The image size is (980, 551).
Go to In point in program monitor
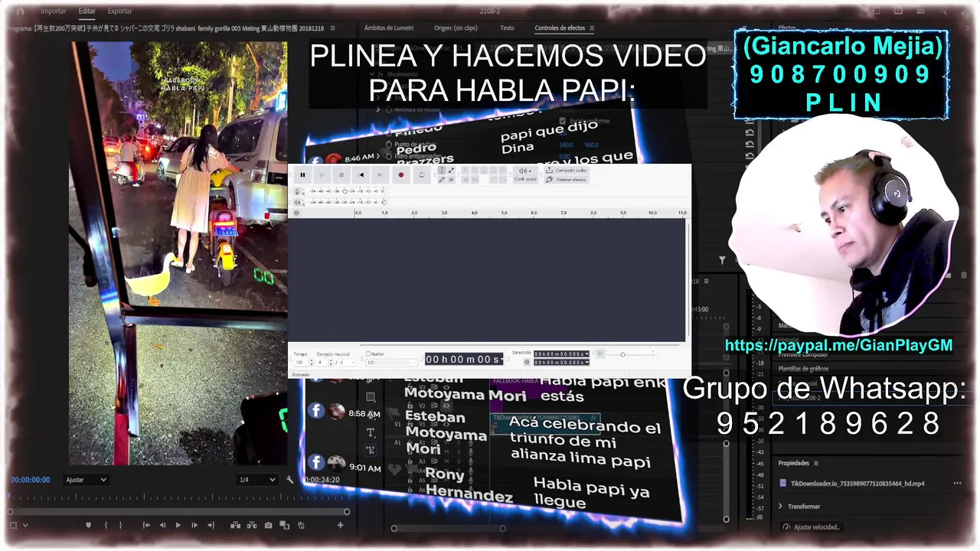(146, 525)
